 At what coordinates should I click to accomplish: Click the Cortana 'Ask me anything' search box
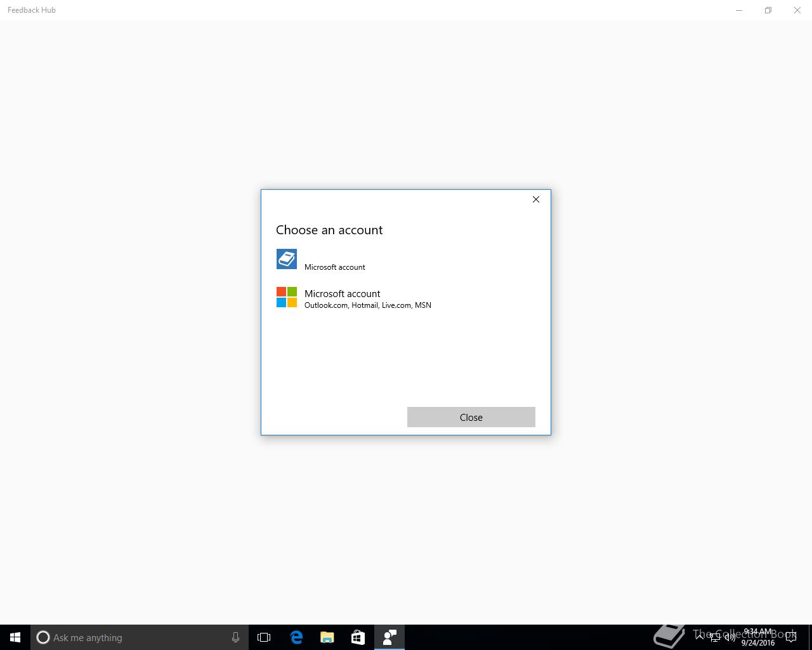pos(140,637)
